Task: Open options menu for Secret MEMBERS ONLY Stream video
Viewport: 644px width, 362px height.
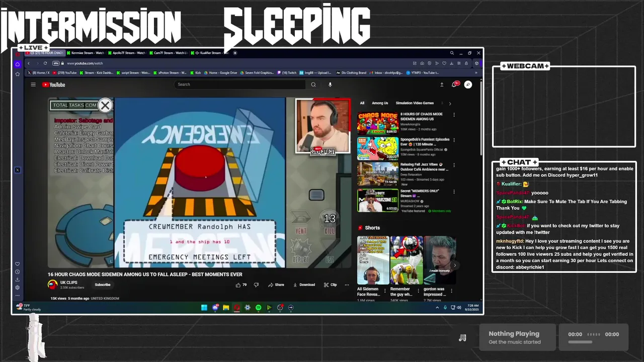Action: pos(454,192)
